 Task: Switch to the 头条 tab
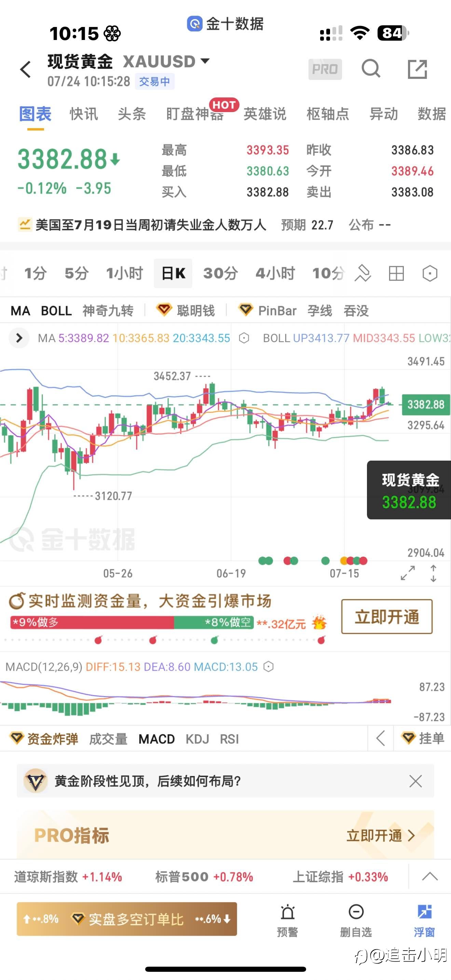coord(132,114)
